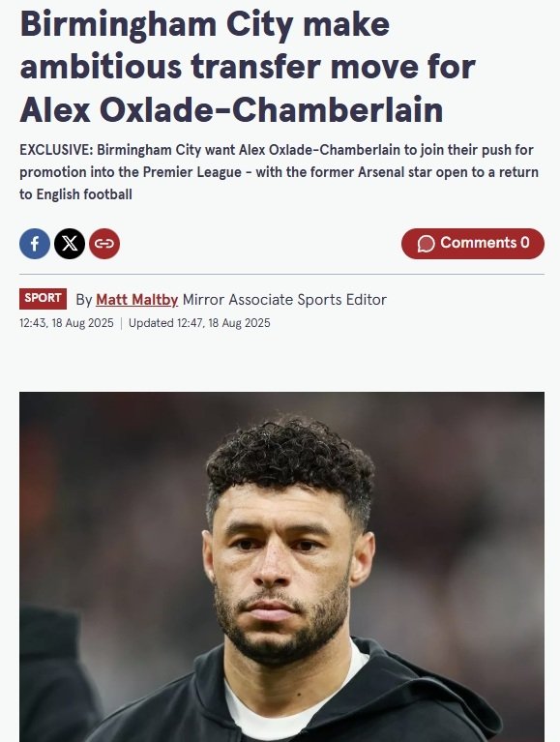Click the Updated 12:47 timestamp
The width and height of the screenshot is (560, 742).
pyautogui.click(x=199, y=323)
